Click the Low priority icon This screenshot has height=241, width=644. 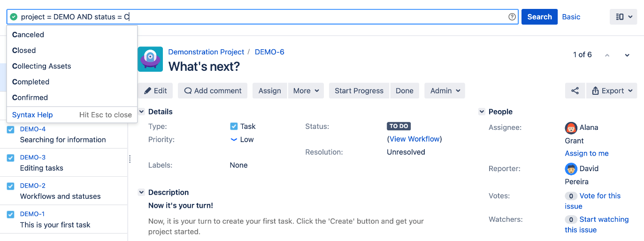tap(234, 139)
